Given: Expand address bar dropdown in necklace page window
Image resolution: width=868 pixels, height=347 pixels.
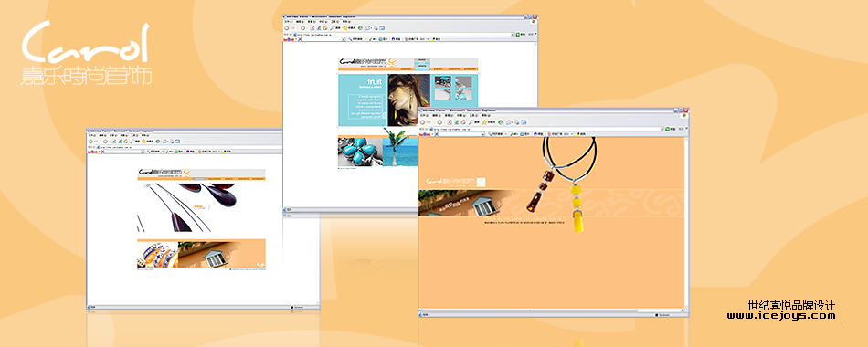Looking at the screenshot, I should 662,129.
